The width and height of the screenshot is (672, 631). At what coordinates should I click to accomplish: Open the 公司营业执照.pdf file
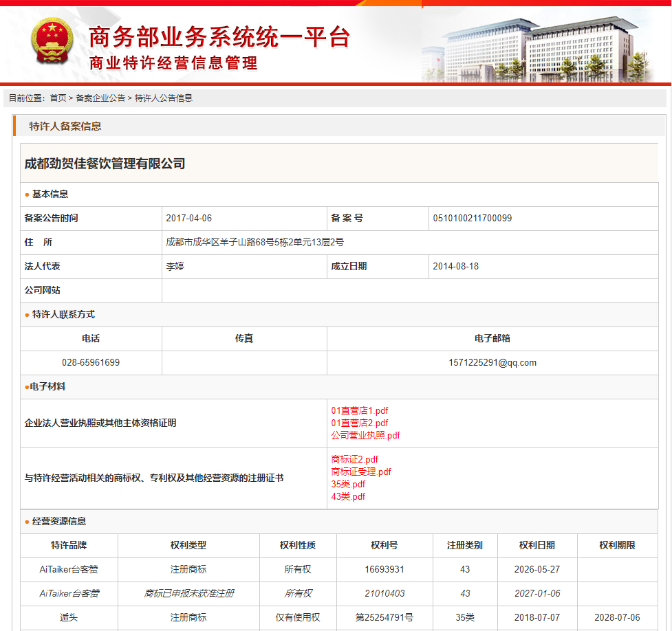pyautogui.click(x=365, y=435)
